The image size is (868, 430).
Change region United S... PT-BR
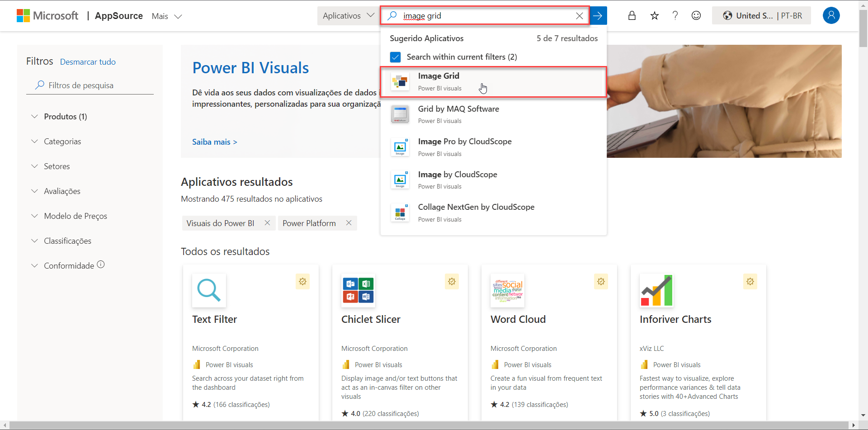point(761,16)
